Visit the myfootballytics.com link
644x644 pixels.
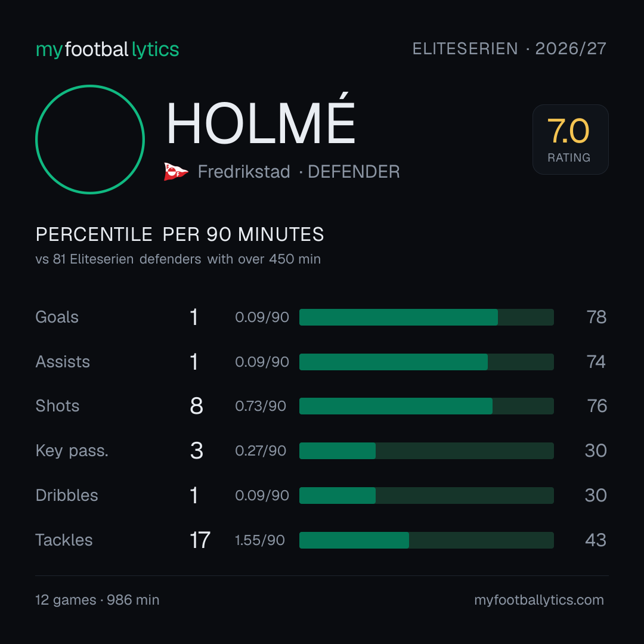tap(539, 600)
